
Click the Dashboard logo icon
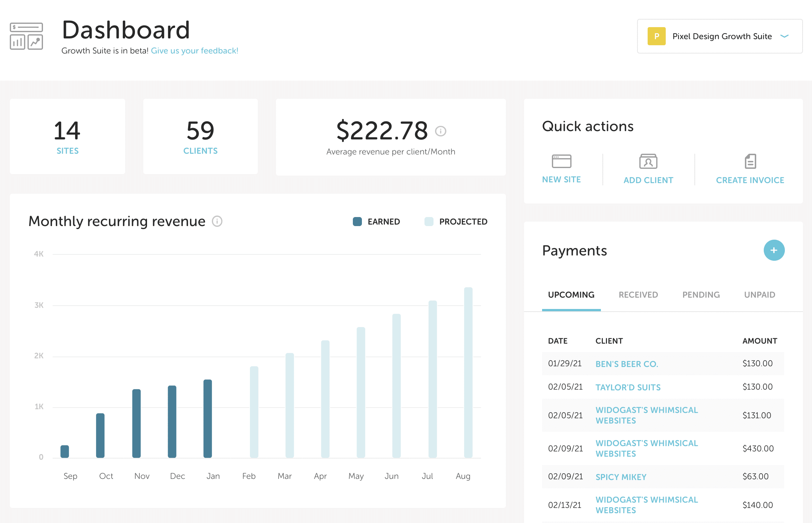(x=26, y=36)
